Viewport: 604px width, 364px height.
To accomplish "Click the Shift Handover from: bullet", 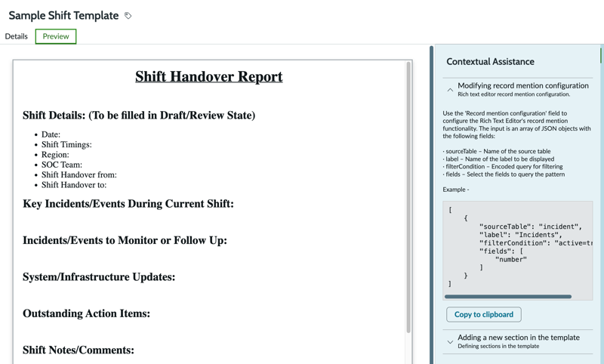I will click(79, 174).
